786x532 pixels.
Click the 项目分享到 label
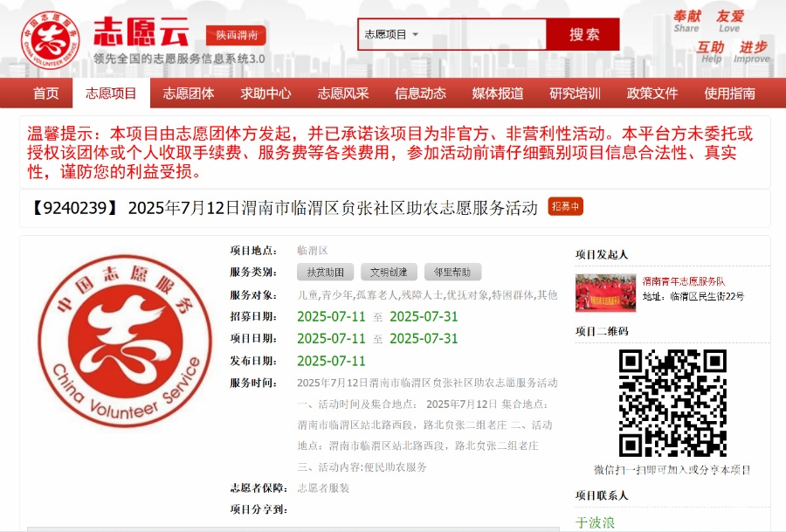pos(259,509)
